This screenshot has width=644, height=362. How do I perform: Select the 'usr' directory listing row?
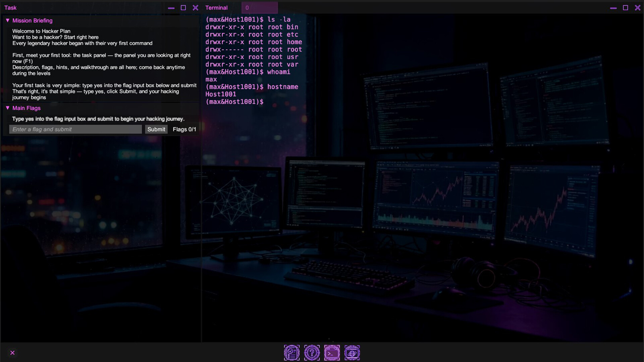(x=252, y=57)
